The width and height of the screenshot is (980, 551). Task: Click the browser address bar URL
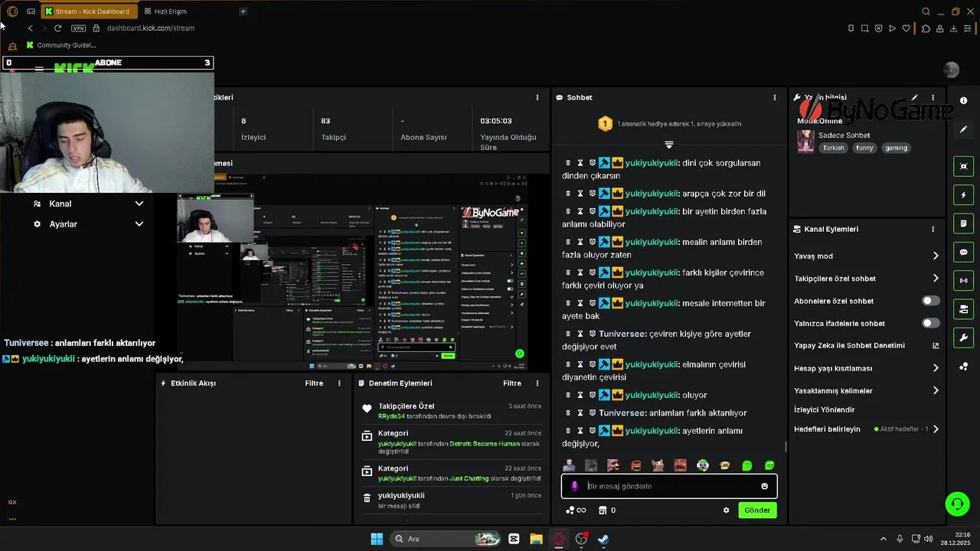coord(151,28)
